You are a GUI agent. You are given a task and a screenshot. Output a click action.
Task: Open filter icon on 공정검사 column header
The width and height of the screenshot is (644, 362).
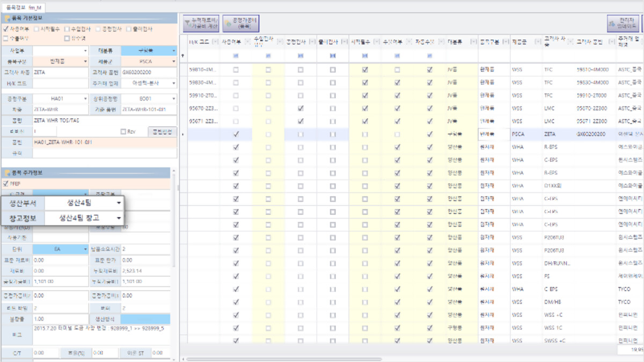pyautogui.click(x=312, y=41)
